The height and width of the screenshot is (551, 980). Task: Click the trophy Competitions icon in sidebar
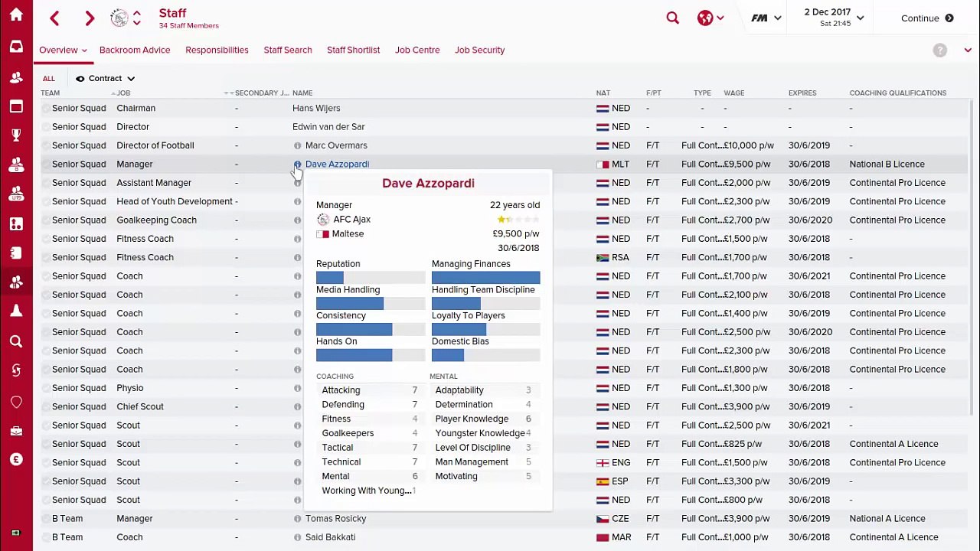(16, 135)
